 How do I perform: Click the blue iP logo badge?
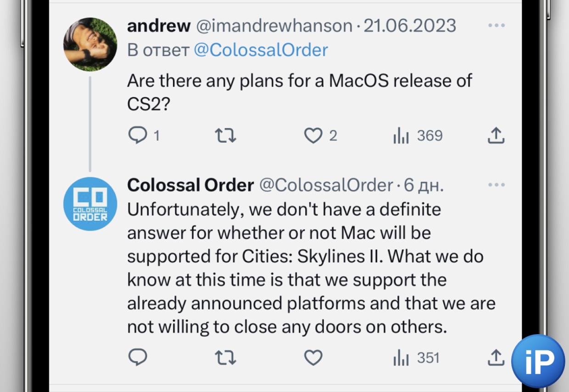pos(538,361)
